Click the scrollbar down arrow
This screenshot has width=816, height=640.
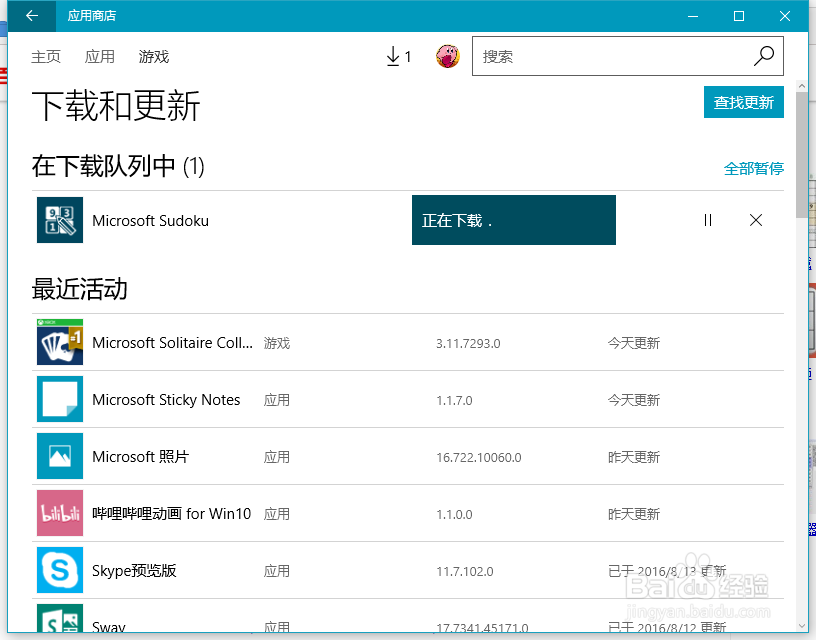click(x=801, y=626)
